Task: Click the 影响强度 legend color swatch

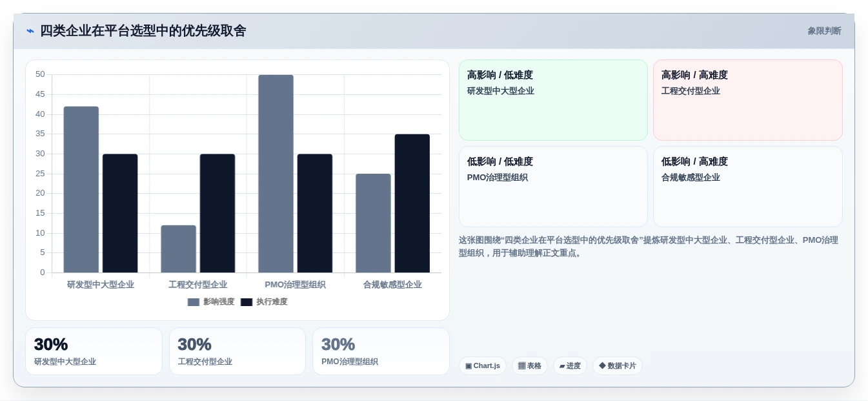Action: tap(194, 302)
